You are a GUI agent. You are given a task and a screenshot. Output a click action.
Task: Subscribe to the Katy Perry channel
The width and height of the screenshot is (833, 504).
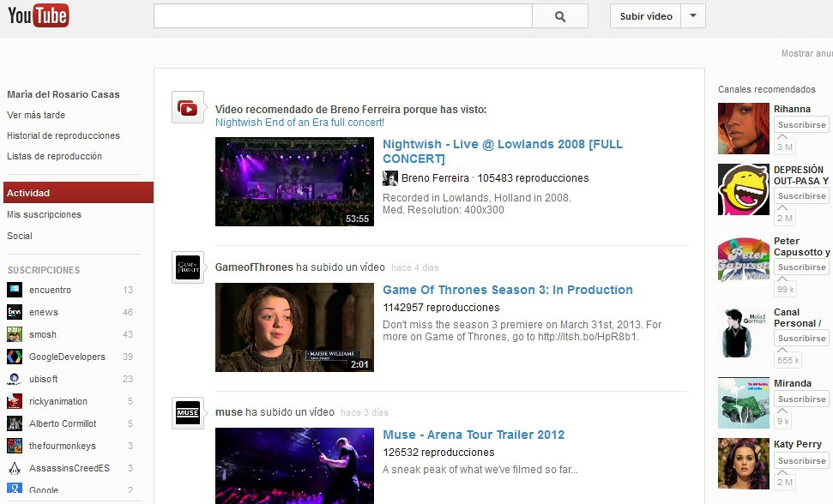801,461
